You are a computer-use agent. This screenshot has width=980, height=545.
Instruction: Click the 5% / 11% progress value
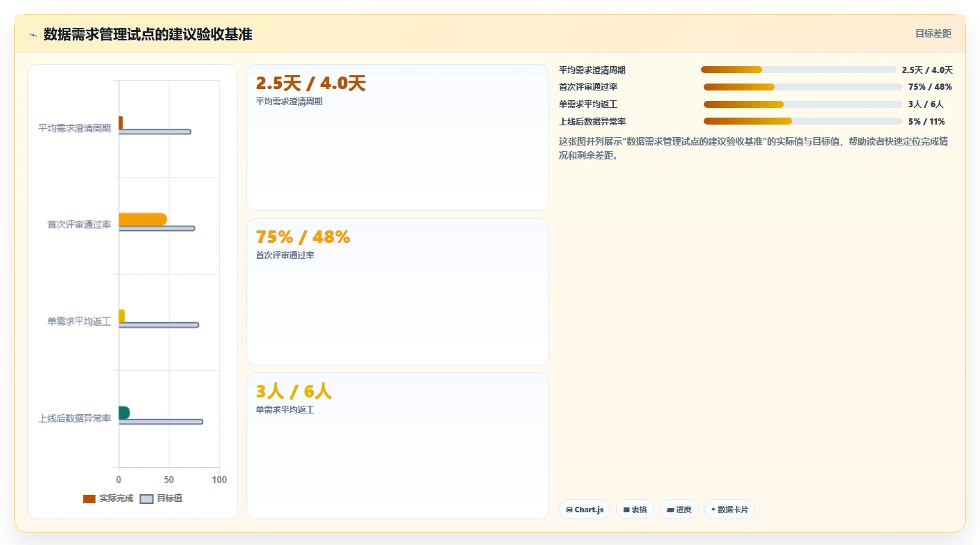point(926,121)
